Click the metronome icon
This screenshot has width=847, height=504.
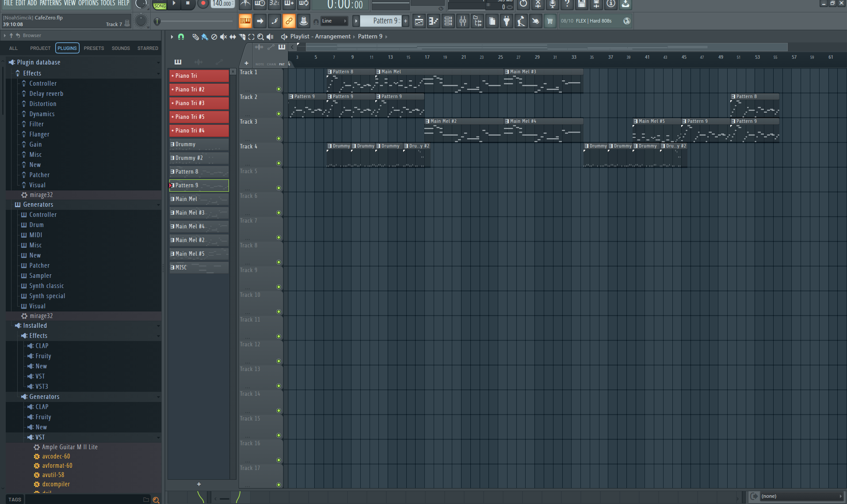245,4
